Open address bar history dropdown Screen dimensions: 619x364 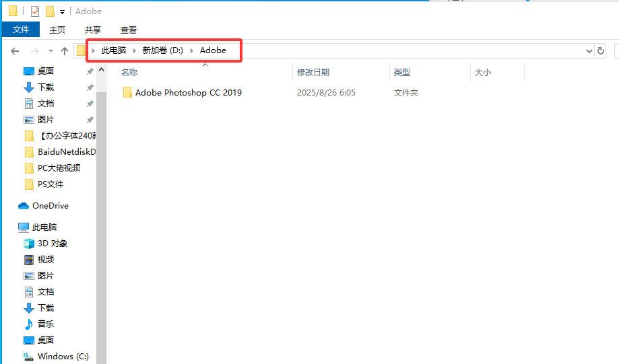coord(589,51)
